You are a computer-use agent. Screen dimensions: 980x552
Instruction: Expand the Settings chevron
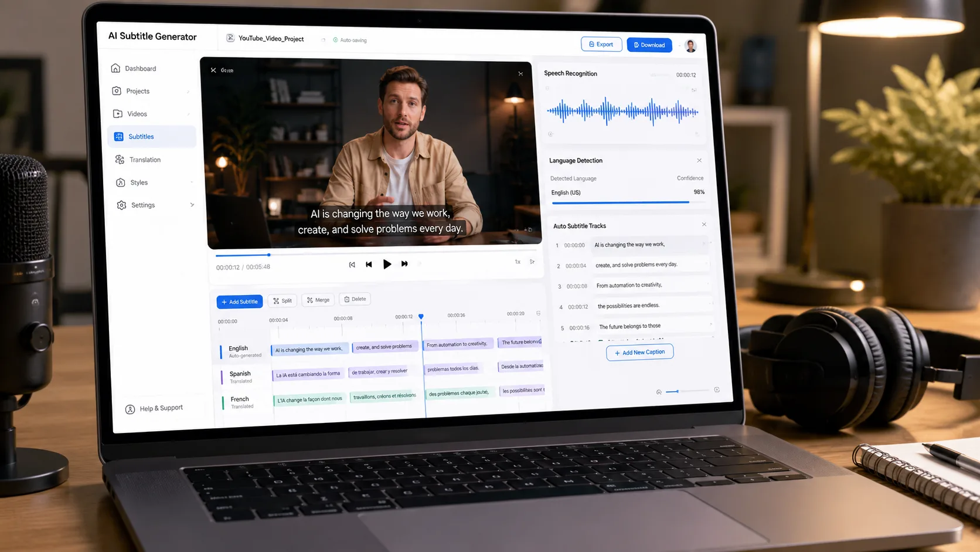point(192,205)
